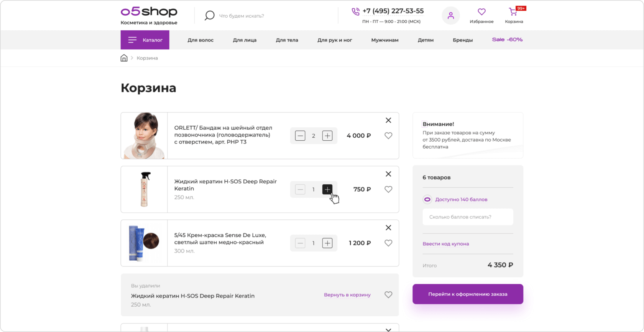Click the search magnifier icon
Screen dimensions: 644x332
click(209, 16)
